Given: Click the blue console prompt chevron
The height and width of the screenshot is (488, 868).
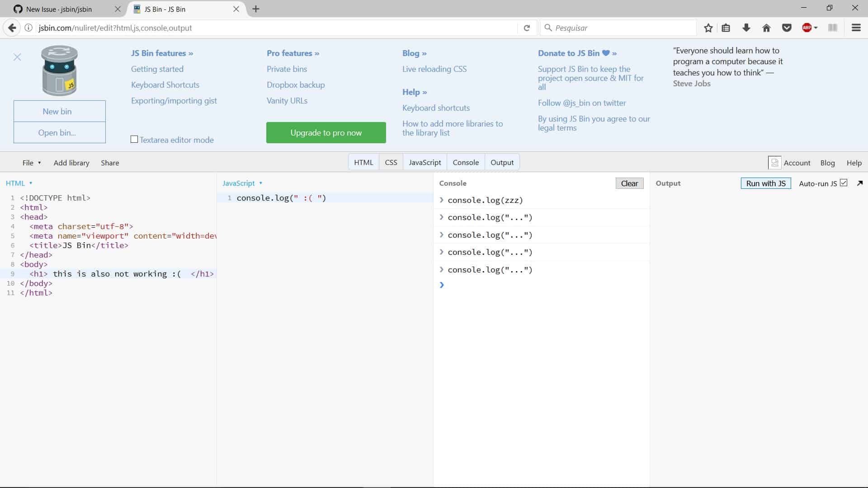Looking at the screenshot, I should point(442,285).
